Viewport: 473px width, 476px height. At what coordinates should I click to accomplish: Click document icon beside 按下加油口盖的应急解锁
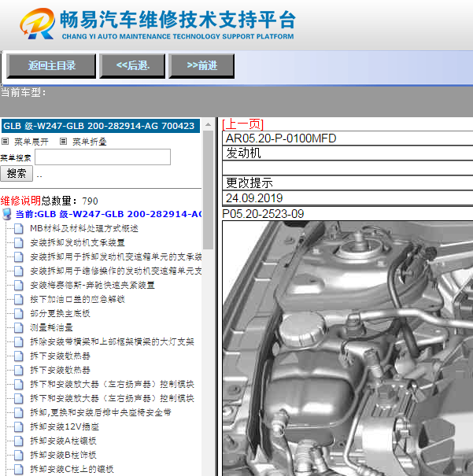(18, 299)
